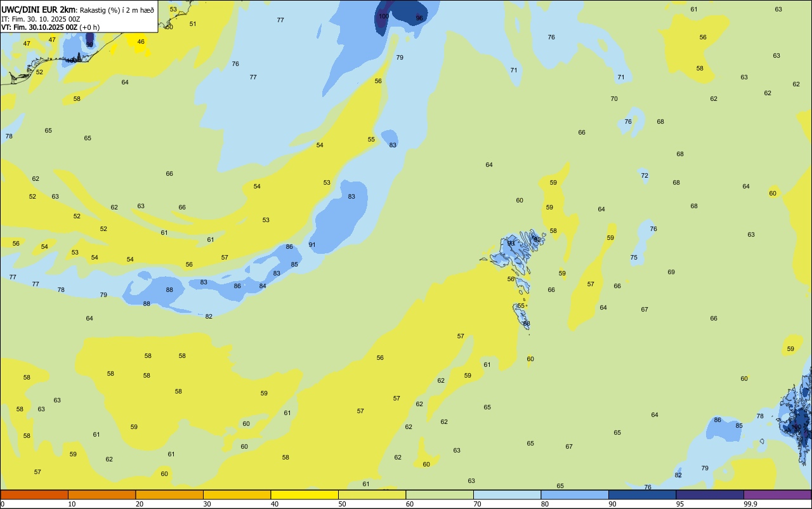This screenshot has height=509, width=812.
Task: Click the 60–70 light green legend swatch
Action: point(440,494)
